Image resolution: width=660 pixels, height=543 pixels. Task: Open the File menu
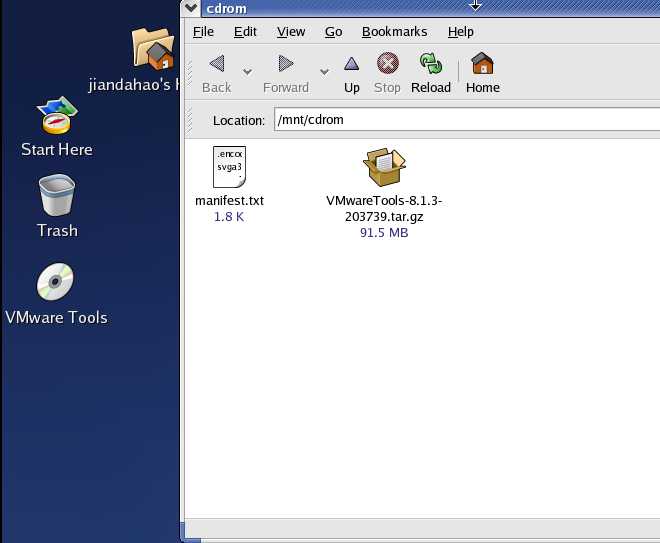[203, 32]
